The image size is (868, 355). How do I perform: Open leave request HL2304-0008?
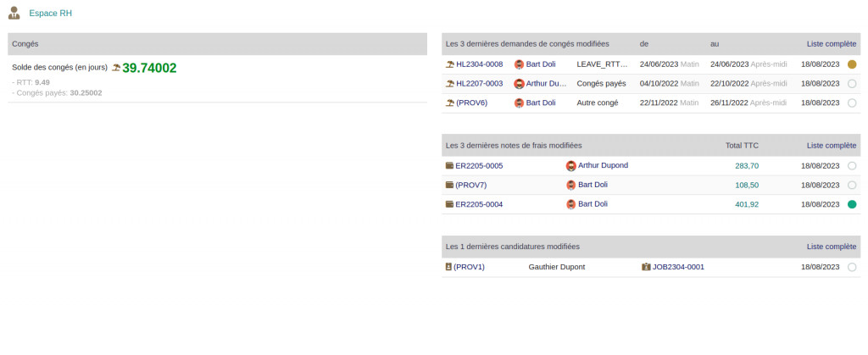tap(480, 64)
